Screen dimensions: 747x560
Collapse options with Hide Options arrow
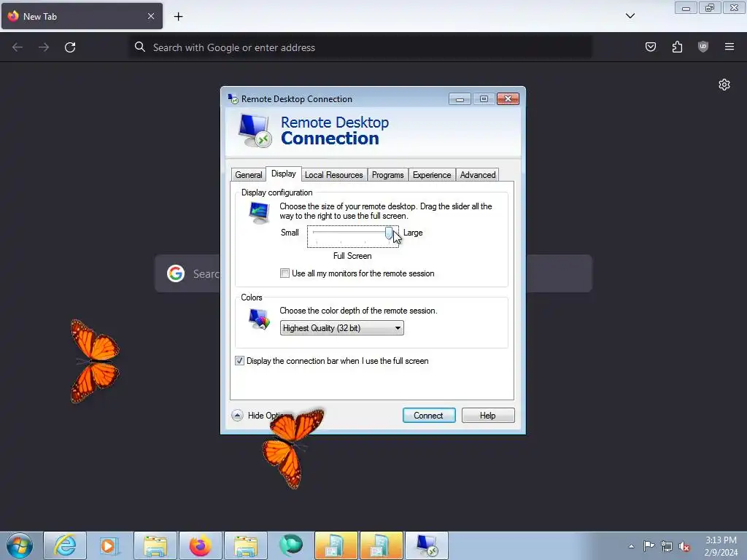coord(237,416)
